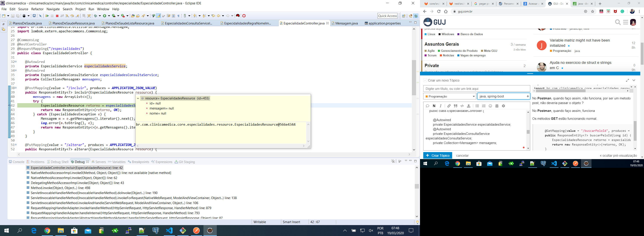Image resolution: width=644 pixels, height=236 pixels.
Task: Click blockquote icon in GUJ editor toolbar
Action: click(x=455, y=106)
